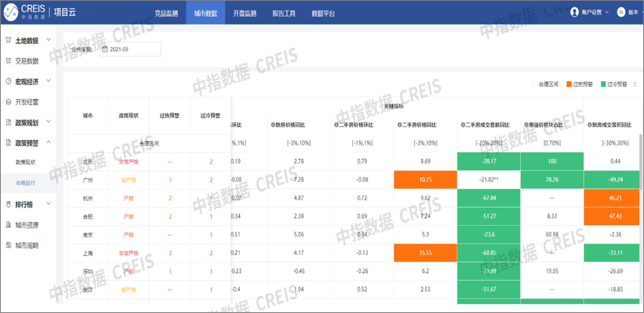Click the orange 10.75 cell for 广州
This screenshot has width=644, height=313.
coord(425,180)
